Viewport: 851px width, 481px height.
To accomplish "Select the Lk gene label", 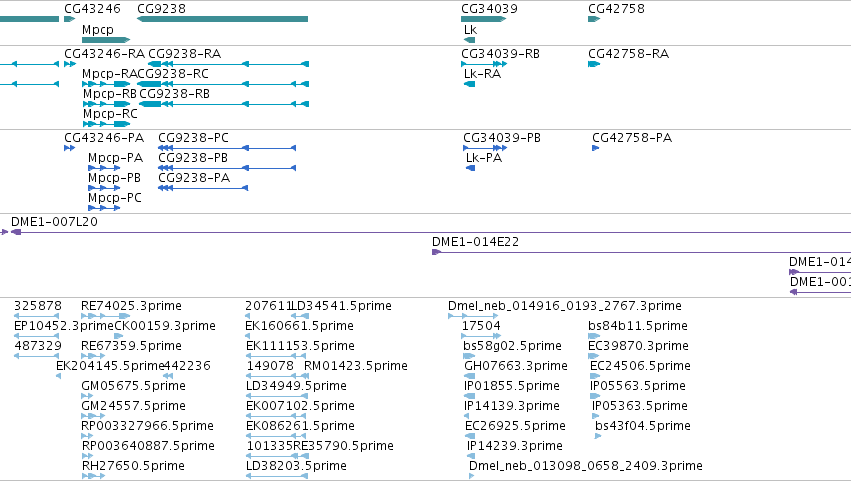I will coord(471,29).
